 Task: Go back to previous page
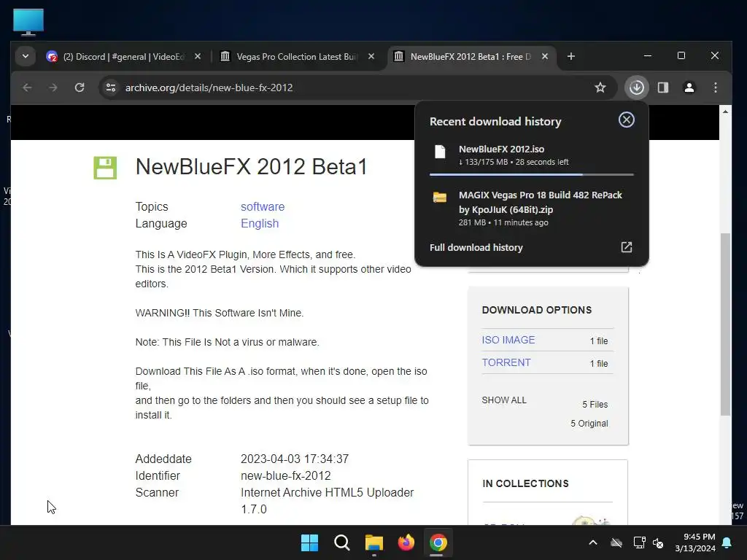coord(27,87)
